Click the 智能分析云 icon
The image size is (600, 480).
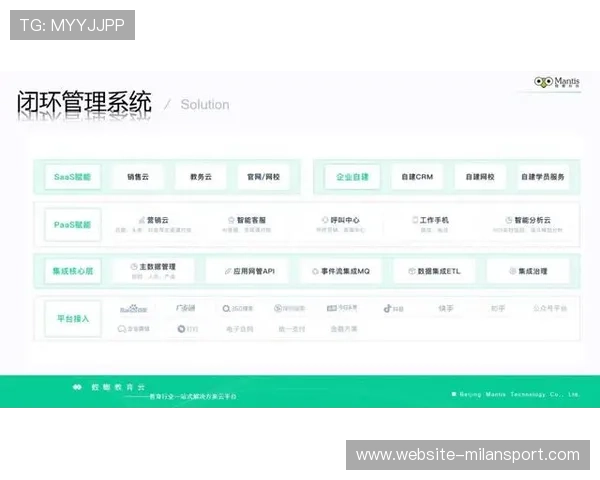[509, 220]
